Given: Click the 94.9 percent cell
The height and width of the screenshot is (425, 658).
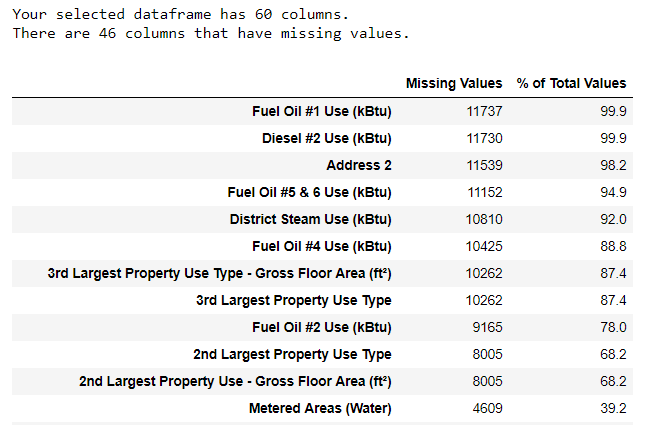Looking at the screenshot, I should (613, 192).
